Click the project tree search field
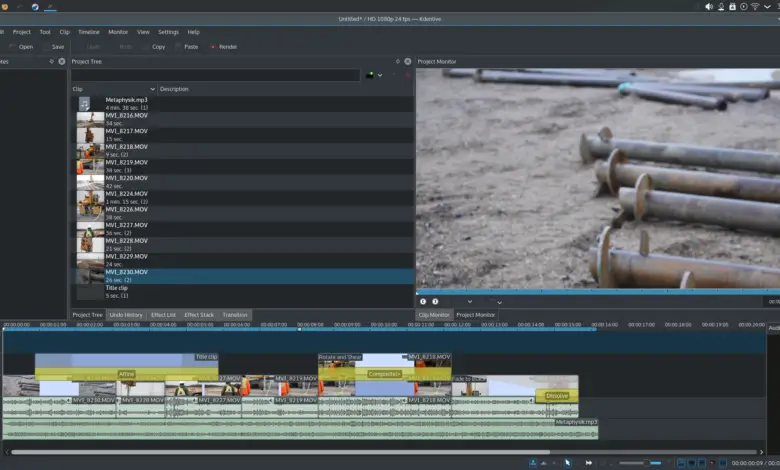Screen dimensions: 780x470 pyautogui.click(x=216, y=75)
